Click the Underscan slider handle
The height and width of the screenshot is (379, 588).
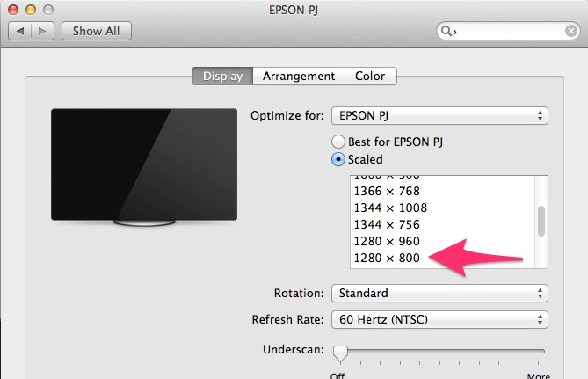pos(338,353)
